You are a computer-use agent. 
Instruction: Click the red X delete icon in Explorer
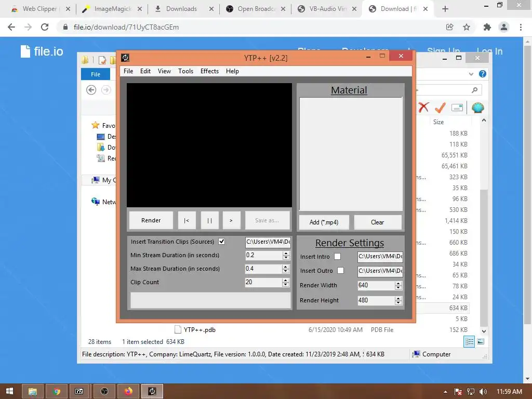(423, 108)
